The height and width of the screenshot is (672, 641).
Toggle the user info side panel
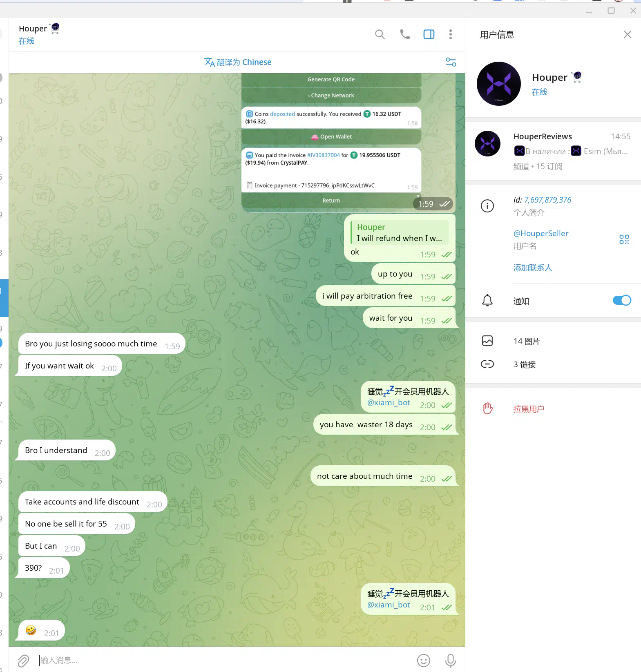[429, 35]
